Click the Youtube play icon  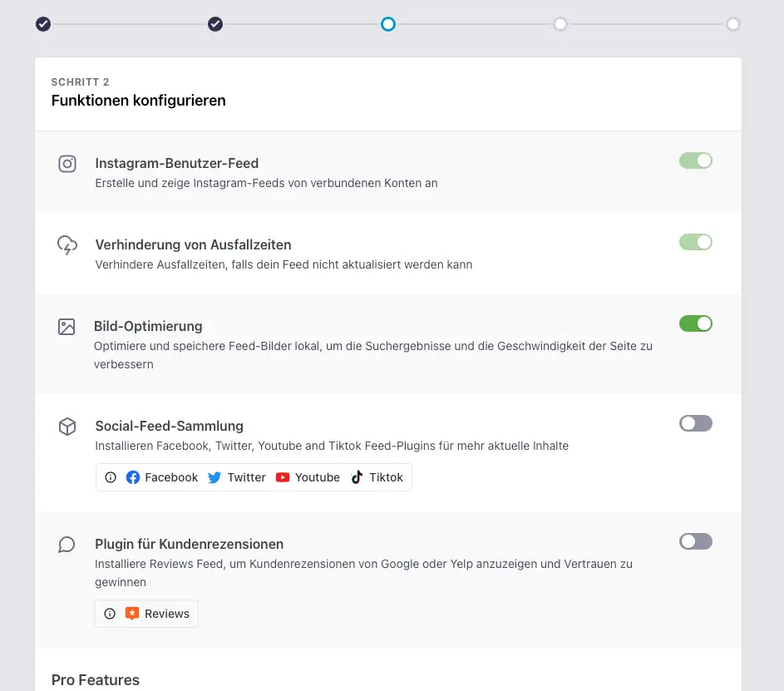[283, 477]
